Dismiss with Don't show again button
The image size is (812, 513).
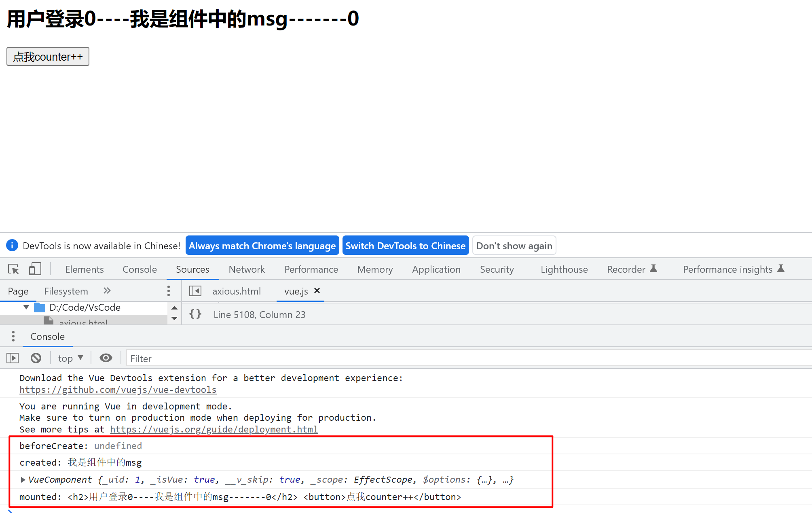[514, 246]
